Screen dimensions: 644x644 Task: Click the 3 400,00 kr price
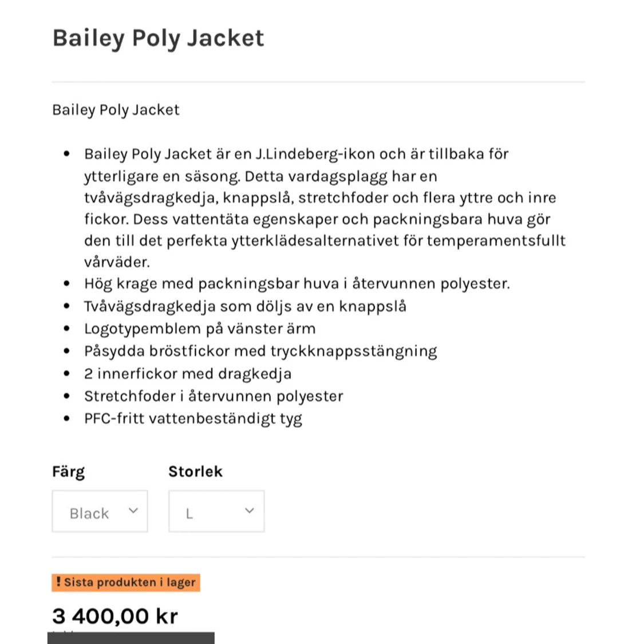point(115,616)
